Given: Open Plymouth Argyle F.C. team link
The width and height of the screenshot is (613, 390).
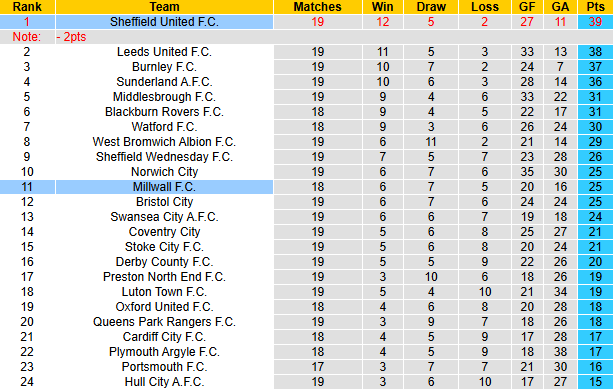Looking at the screenshot, I should 164,352.
